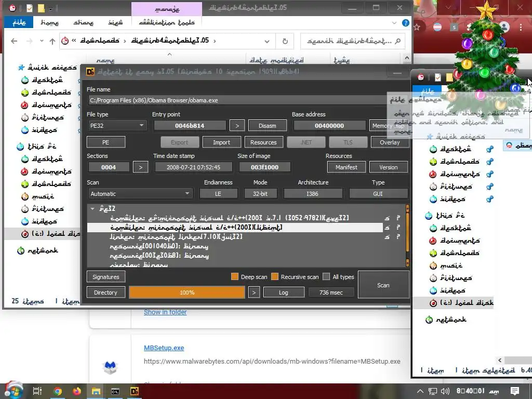
Task: Click question mark on EP compiler row
Action: [398, 218]
